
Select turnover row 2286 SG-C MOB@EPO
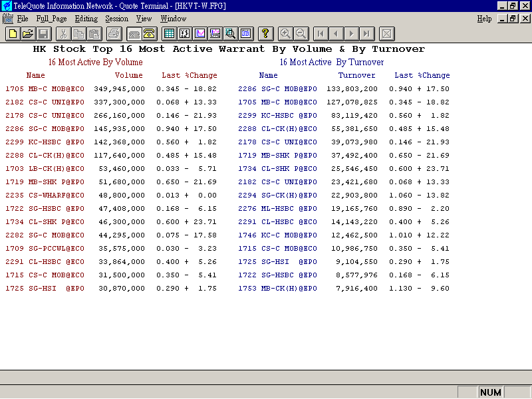pyautogui.click(x=344, y=89)
